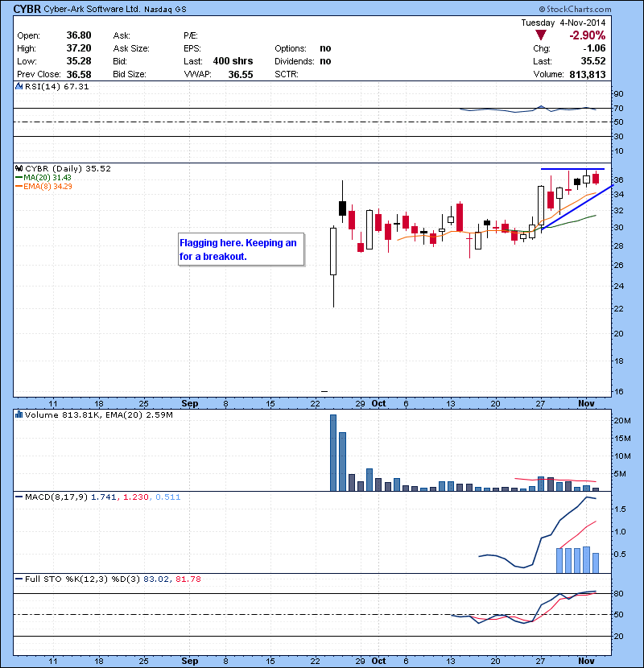
Task: Click the candlestick icon beside CYBR (Daily)
Action: pos(19,168)
